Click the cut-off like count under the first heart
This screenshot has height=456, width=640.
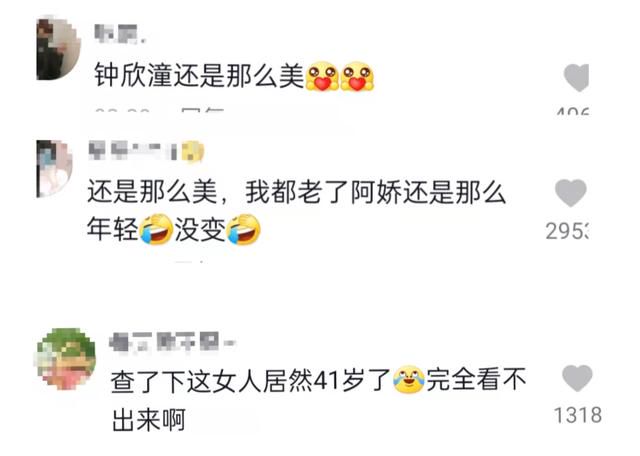coord(573,111)
